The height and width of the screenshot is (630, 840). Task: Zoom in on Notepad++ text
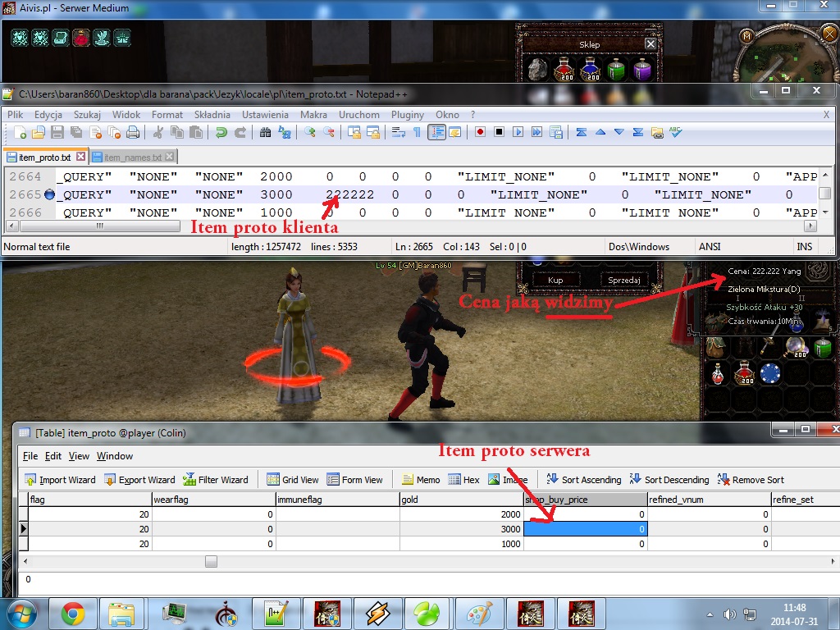[x=309, y=132]
